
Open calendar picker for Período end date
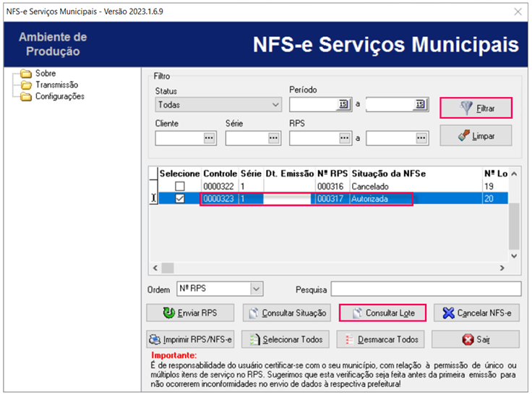[x=420, y=105]
